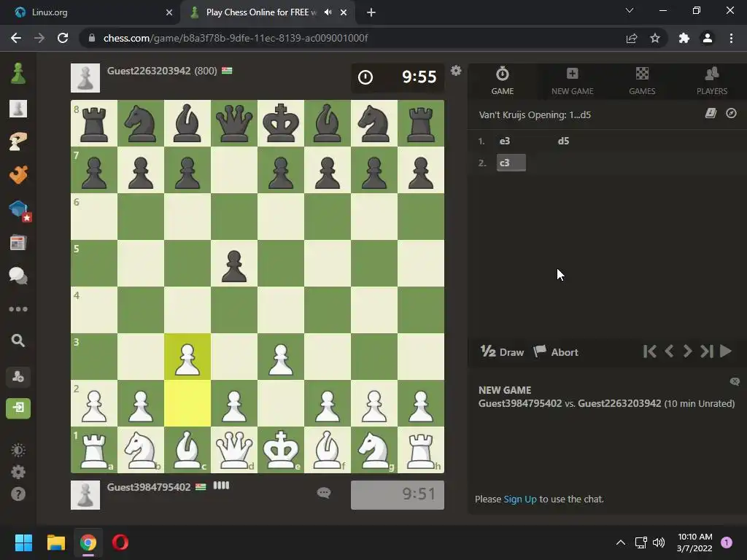Open Windows Start menu

[23, 542]
